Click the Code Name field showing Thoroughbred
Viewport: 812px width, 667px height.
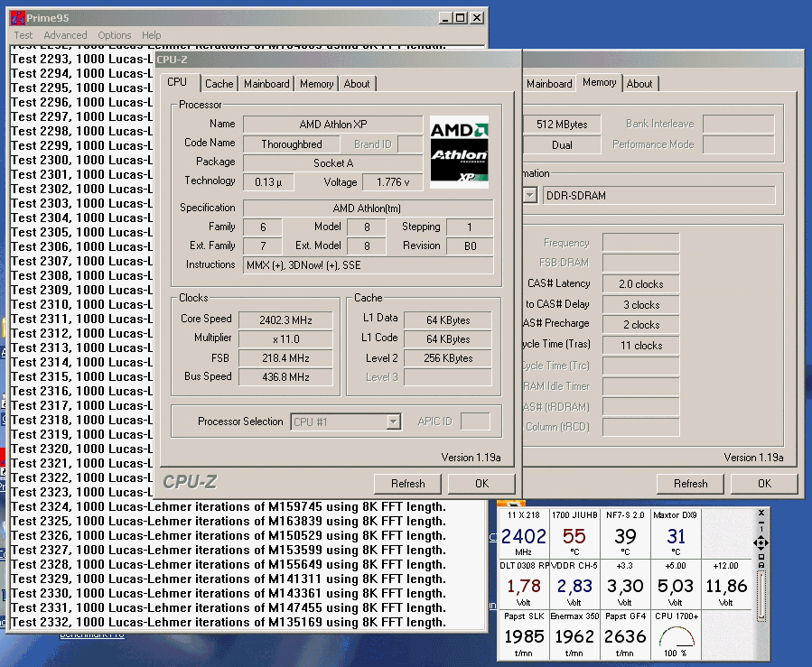coord(292,144)
